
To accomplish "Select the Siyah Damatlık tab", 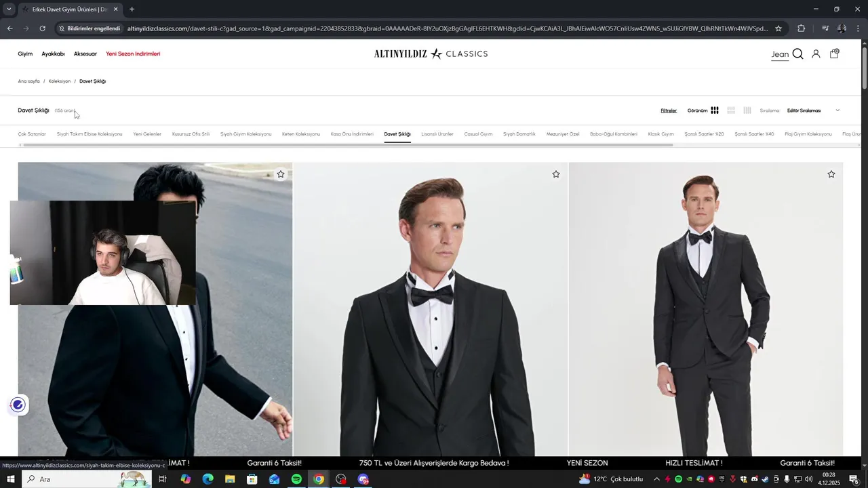I will (x=519, y=134).
